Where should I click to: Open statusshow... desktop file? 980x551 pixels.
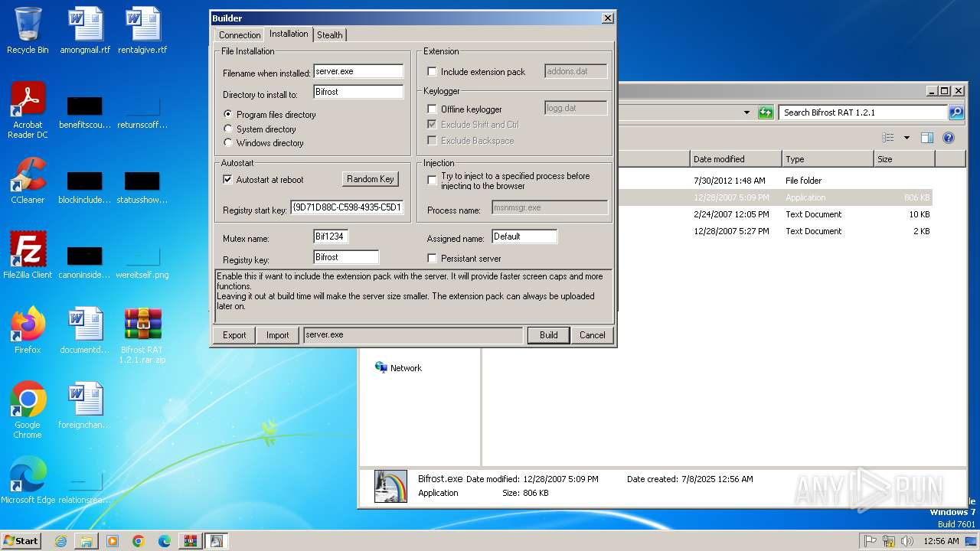click(142, 187)
